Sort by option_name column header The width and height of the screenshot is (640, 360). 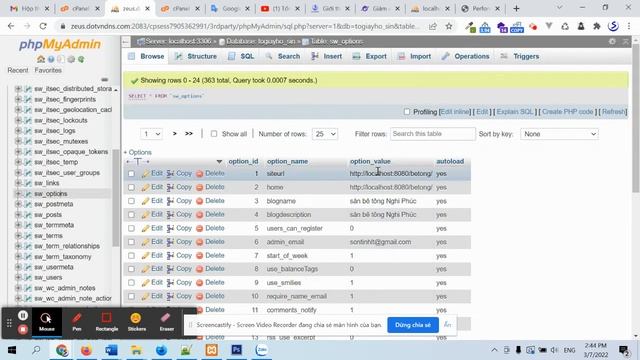(x=287, y=162)
